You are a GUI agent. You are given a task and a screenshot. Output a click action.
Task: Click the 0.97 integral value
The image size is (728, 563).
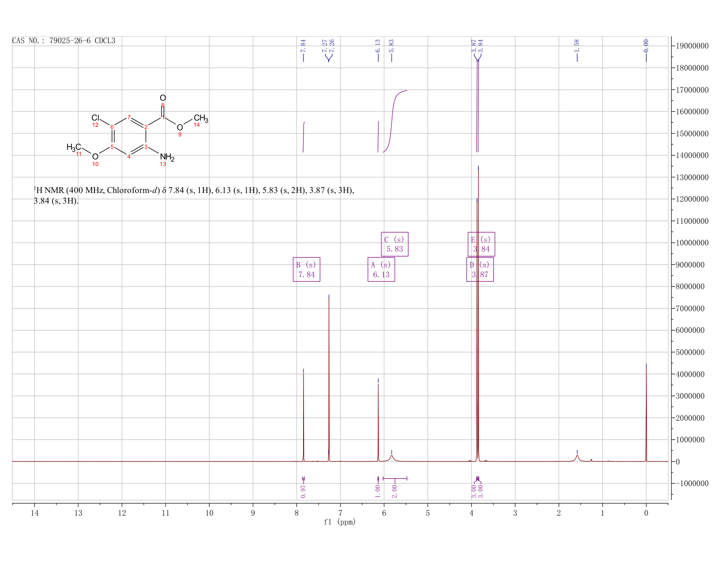coord(303,491)
